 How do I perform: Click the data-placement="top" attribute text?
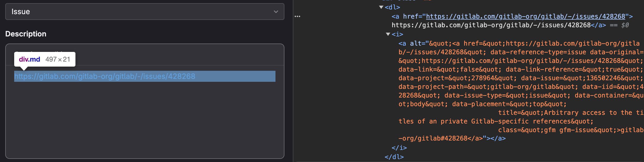pyautogui.click(x=509, y=104)
